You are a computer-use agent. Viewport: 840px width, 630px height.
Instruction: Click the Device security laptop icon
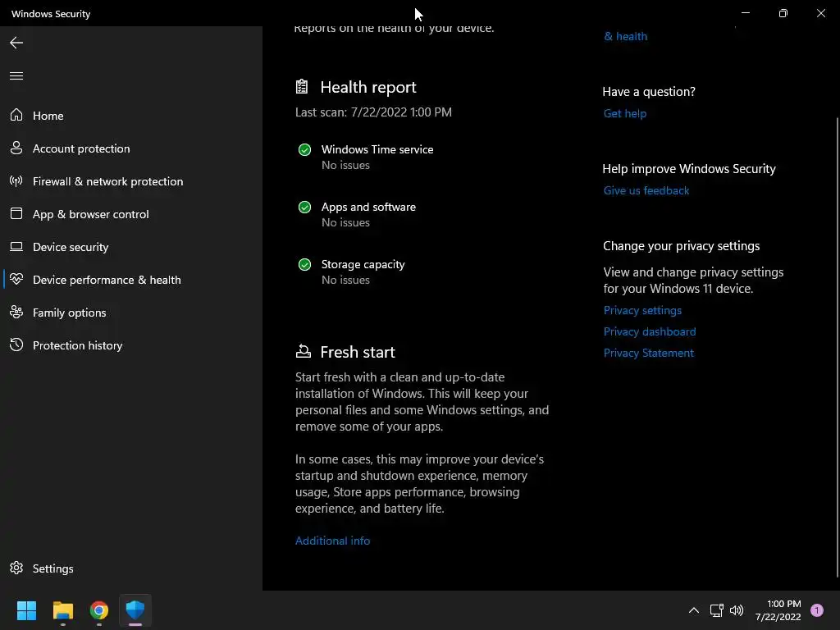(16, 246)
